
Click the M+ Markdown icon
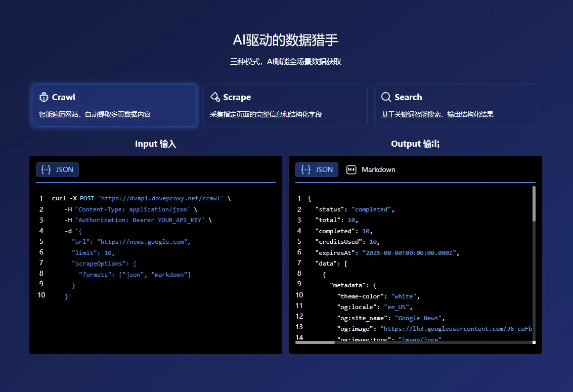point(351,169)
